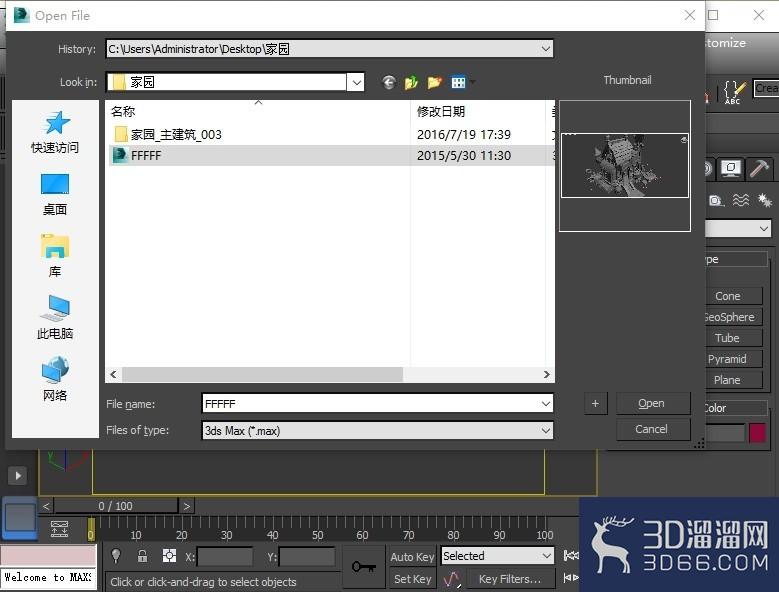Toggle absolute/offset transform type-in icon
This screenshot has height=592, width=779.
click(169, 556)
